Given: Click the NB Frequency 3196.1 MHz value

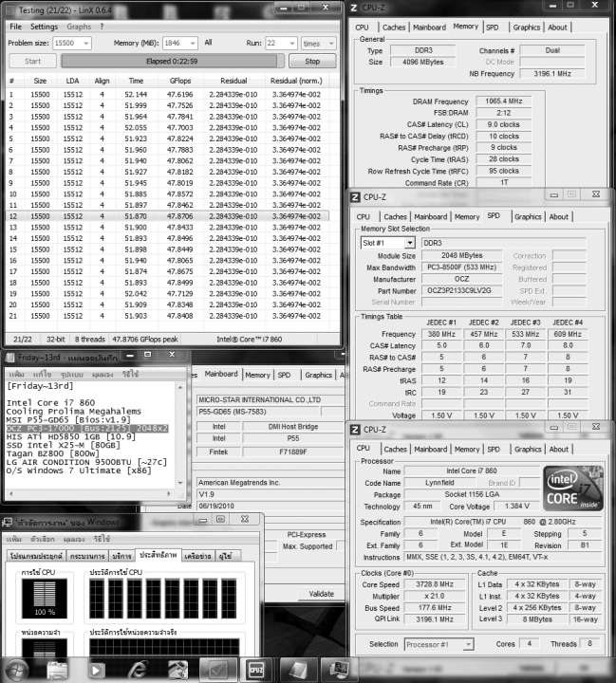Looking at the screenshot, I should tap(551, 74).
